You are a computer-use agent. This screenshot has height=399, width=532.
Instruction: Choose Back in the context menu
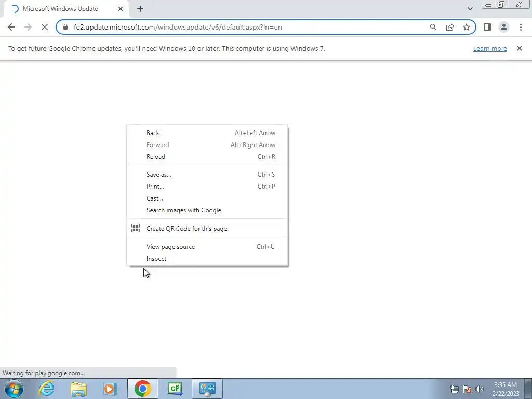point(207,133)
